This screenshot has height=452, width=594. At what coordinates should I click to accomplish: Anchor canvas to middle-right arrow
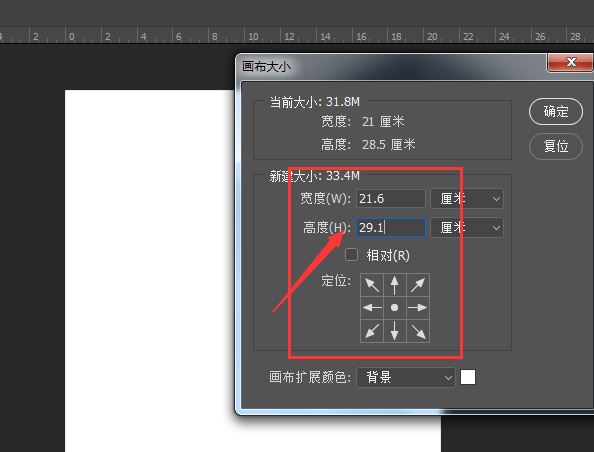point(418,308)
